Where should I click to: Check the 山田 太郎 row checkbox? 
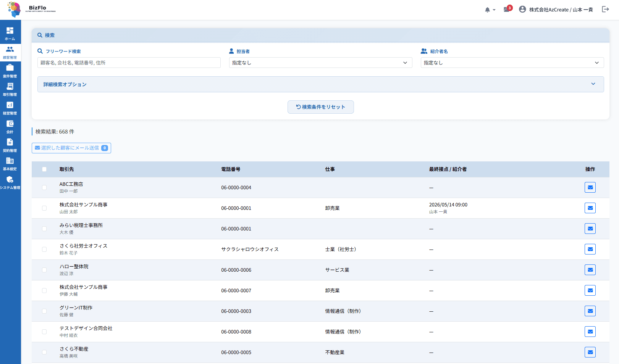coord(44,208)
